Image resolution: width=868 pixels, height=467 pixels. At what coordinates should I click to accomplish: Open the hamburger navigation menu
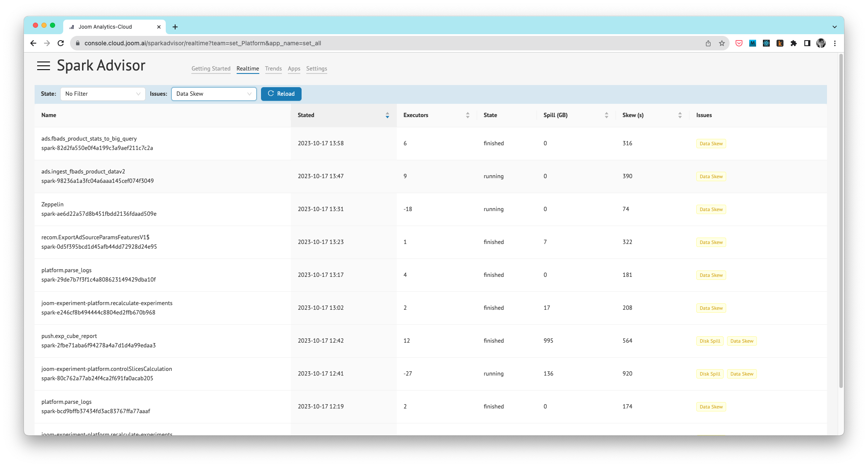[44, 65]
